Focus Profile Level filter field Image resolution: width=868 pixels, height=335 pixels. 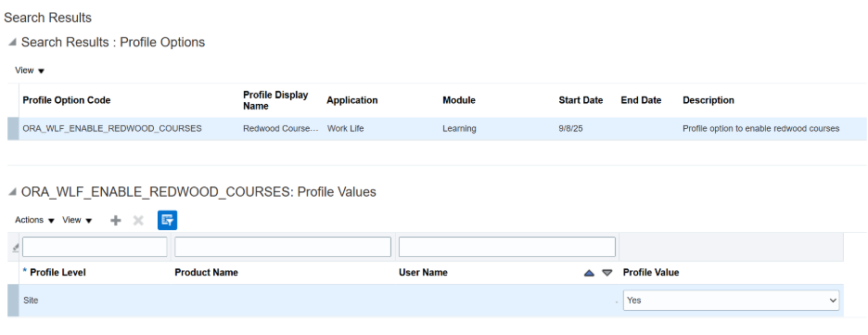pos(95,247)
